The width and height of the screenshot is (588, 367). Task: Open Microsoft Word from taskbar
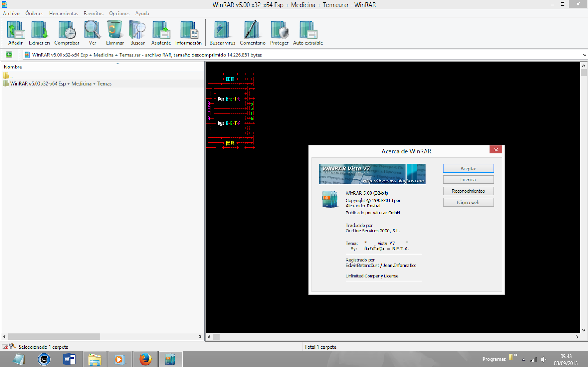[x=69, y=360]
